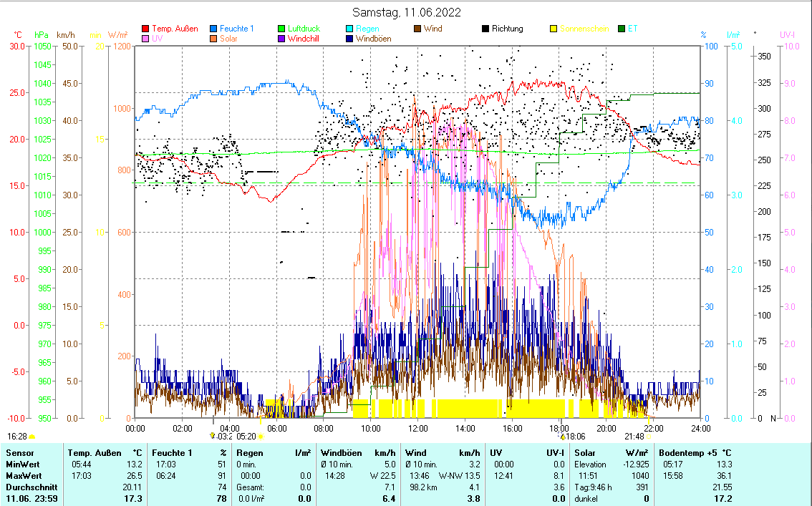The width and height of the screenshot is (812, 506).
Task: Click the ground temperature maximum 36.1
Action: click(724, 476)
